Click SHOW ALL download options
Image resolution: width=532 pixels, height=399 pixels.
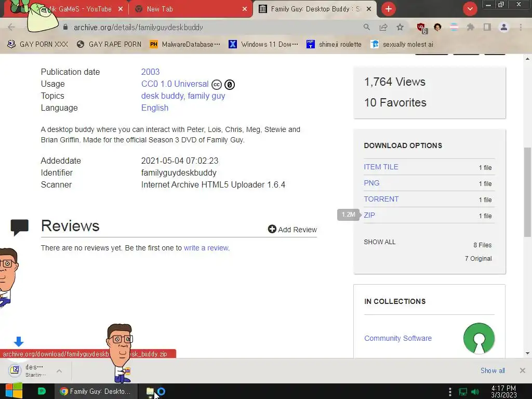(x=380, y=242)
